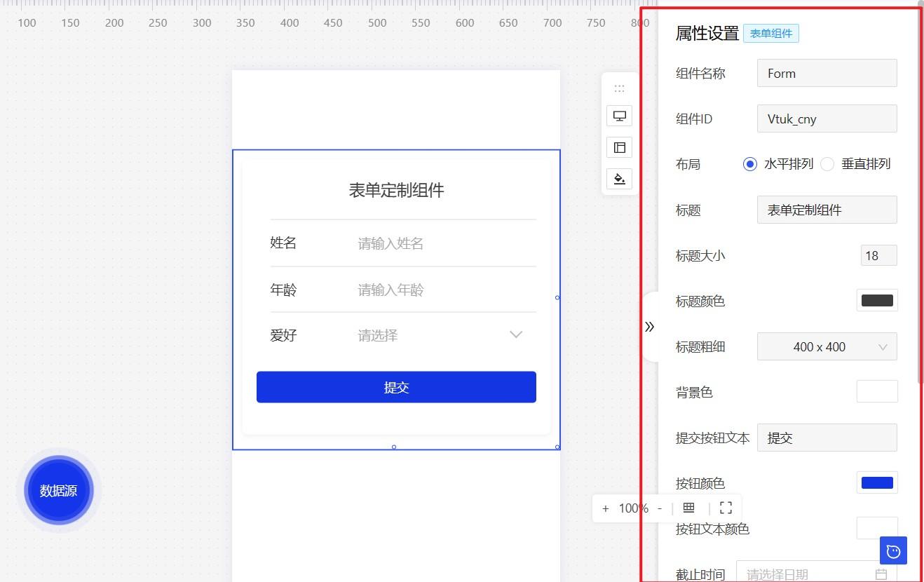This screenshot has width=924, height=582.
Task: Click the 表单组件 tag next to 属性设置
Action: [x=771, y=33]
